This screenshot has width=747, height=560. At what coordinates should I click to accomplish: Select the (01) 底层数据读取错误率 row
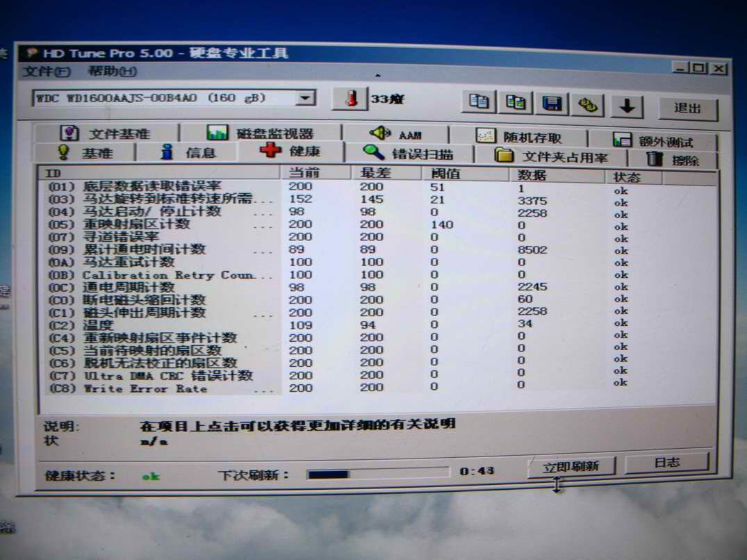click(377, 187)
